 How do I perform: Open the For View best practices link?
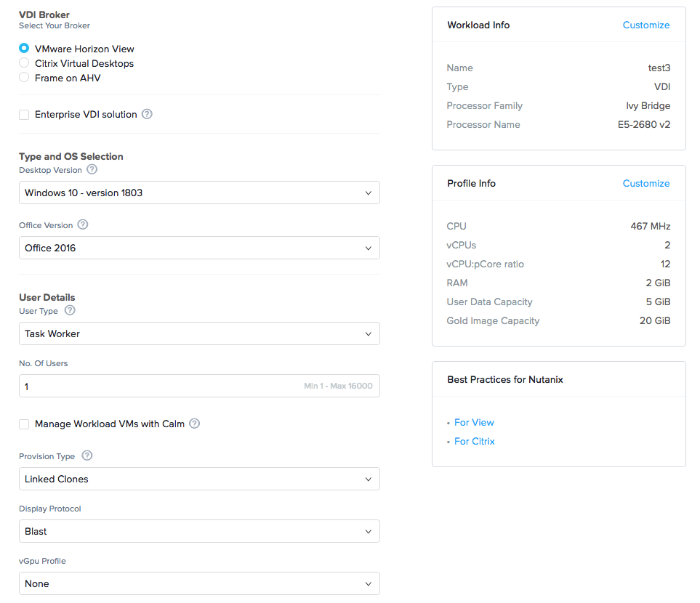(474, 422)
